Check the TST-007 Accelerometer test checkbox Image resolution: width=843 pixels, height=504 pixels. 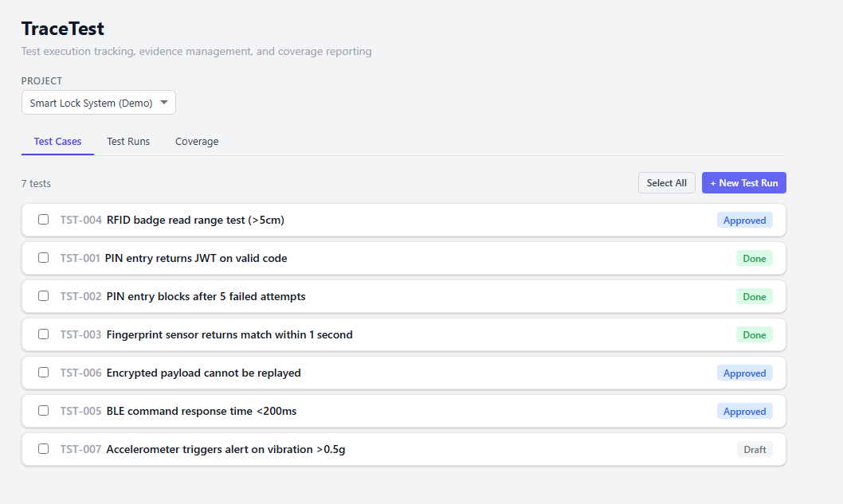(44, 448)
